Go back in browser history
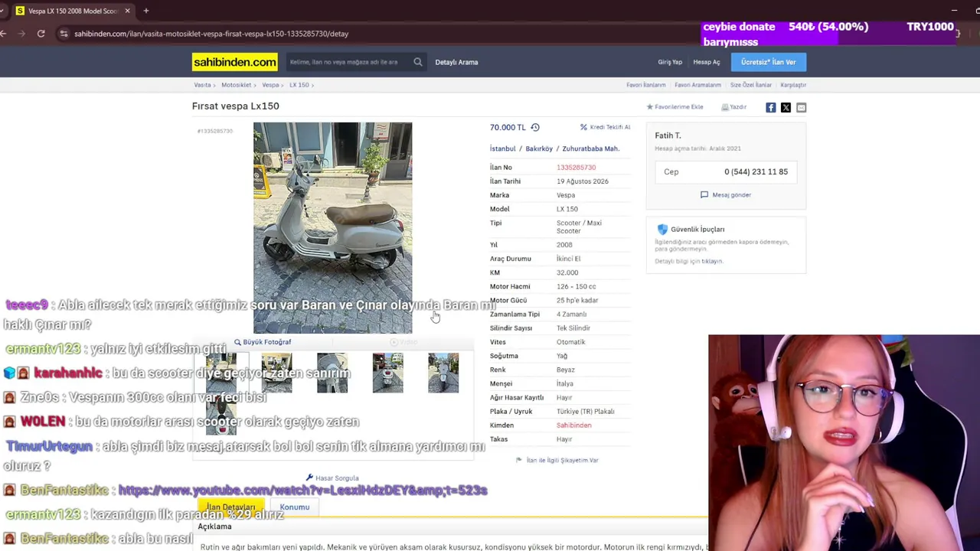This screenshot has height=551, width=980. click(4, 34)
